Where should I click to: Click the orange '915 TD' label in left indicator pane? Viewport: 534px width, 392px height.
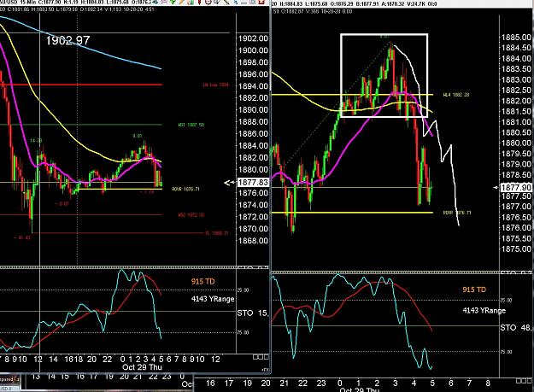(203, 282)
